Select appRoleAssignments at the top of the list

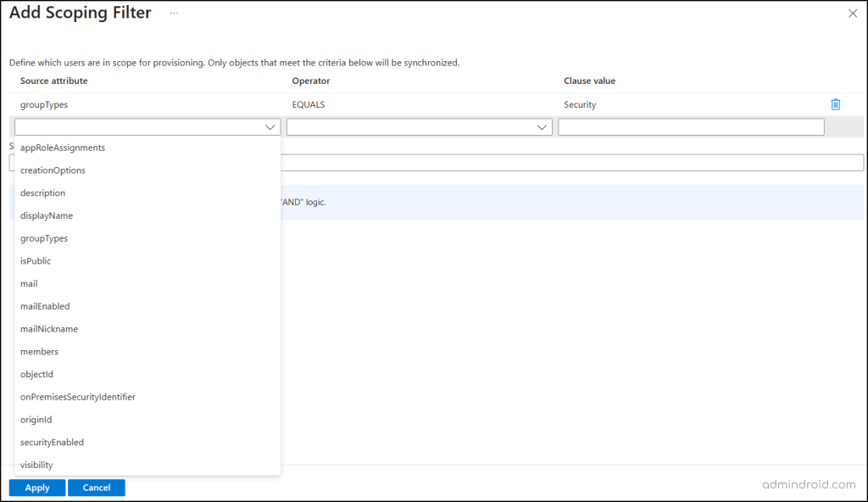[x=63, y=147]
